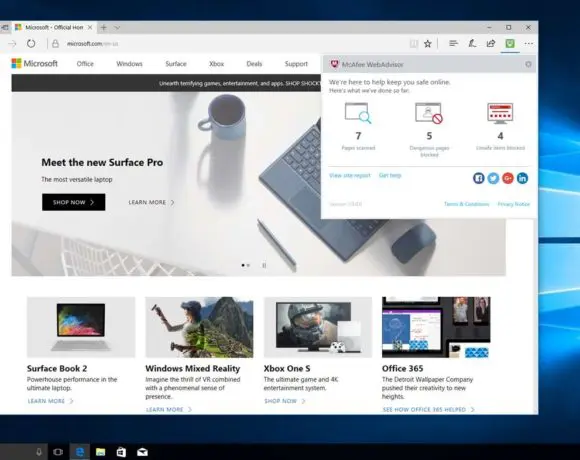This screenshot has height=460, width=580.
Task: Open the Hub favorites list icon
Action: [453, 44]
